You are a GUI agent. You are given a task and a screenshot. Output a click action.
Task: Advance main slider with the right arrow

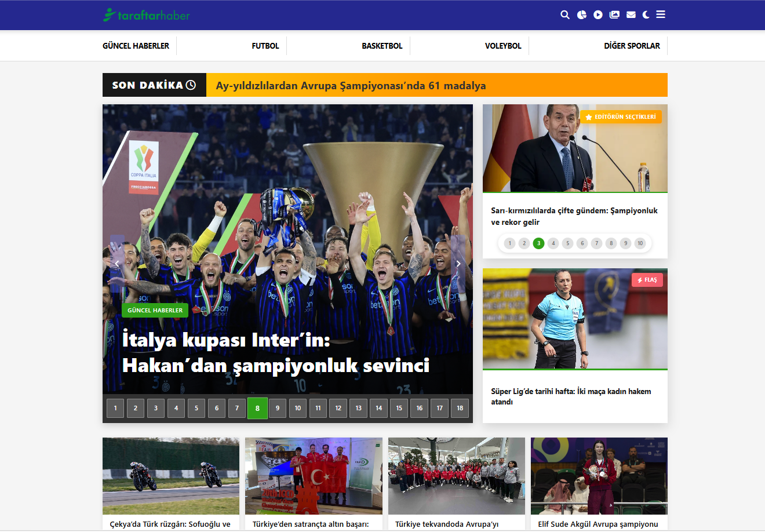458,264
